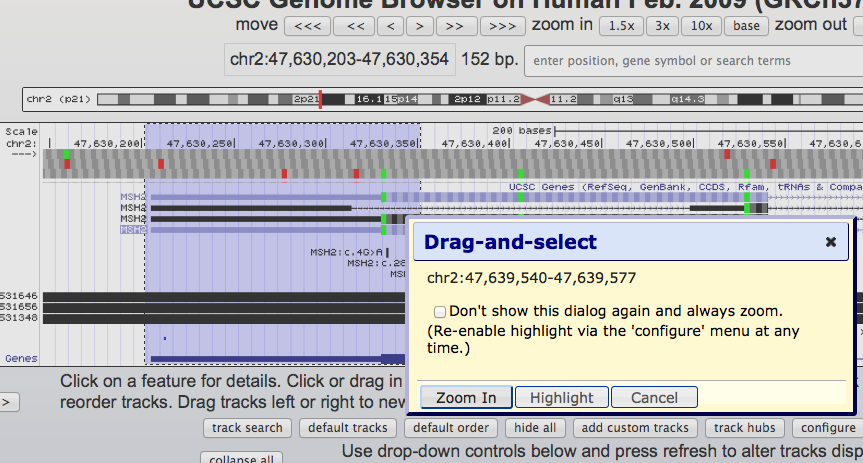Click the Scale label in the ruler
The image size is (863, 463).
tap(21, 132)
